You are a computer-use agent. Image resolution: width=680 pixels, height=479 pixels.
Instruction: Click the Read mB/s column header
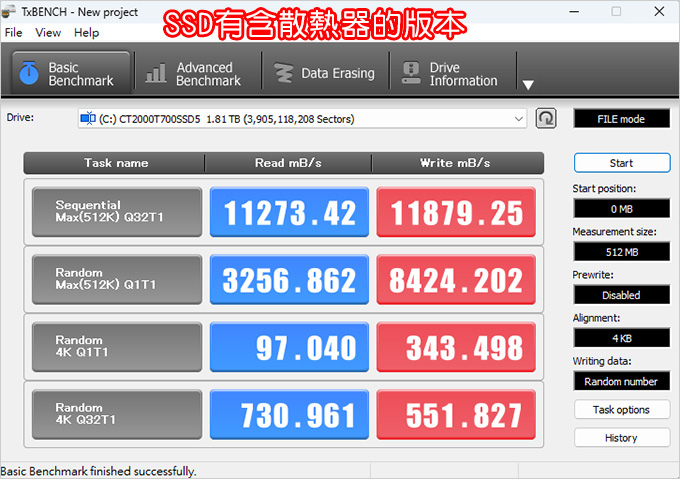click(288, 163)
